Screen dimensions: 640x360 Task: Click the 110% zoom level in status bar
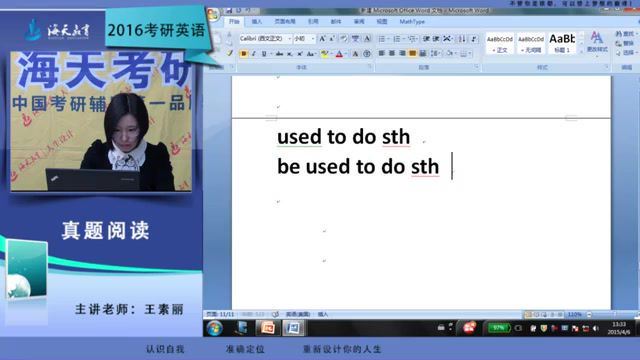click(574, 315)
